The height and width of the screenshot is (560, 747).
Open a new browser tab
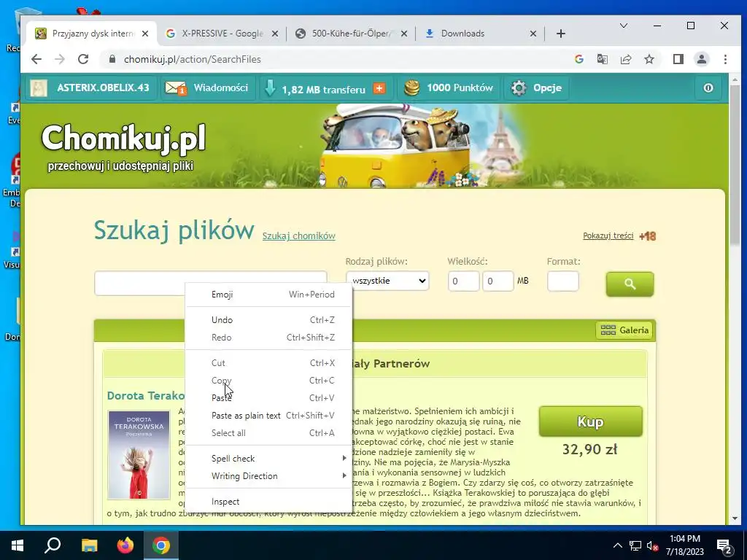[561, 34]
